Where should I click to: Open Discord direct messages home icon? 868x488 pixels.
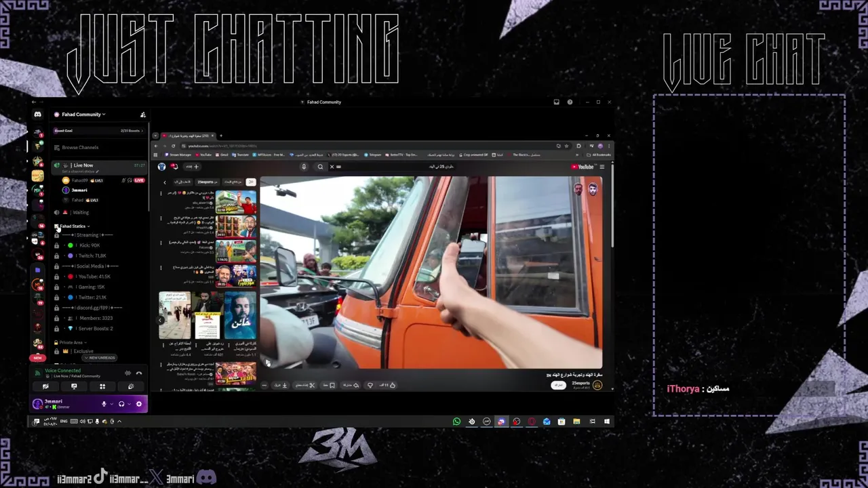[37, 115]
